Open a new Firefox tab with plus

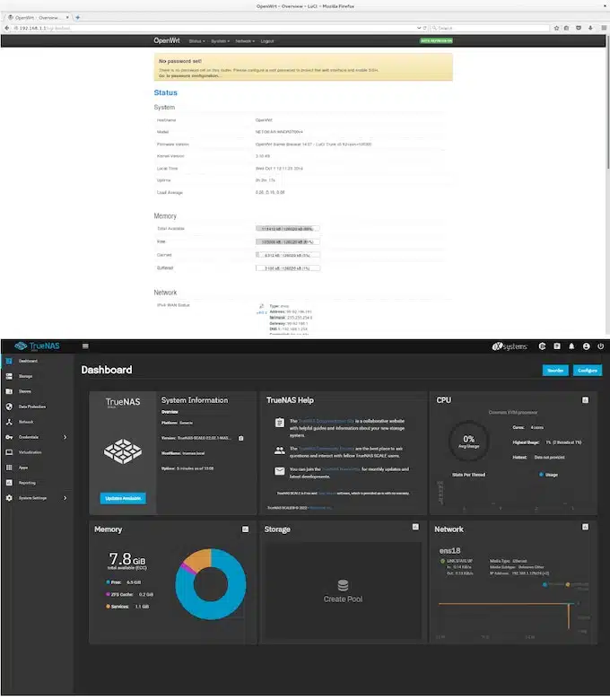78,17
